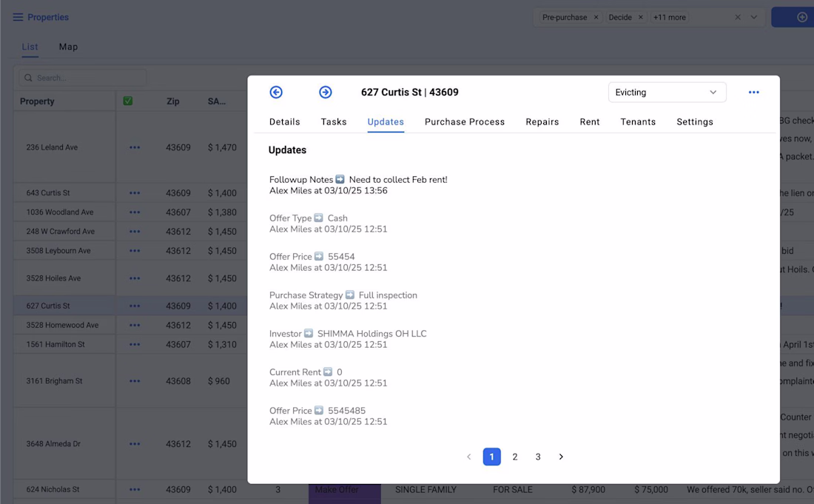Clear all filters with the X icon

point(738,17)
